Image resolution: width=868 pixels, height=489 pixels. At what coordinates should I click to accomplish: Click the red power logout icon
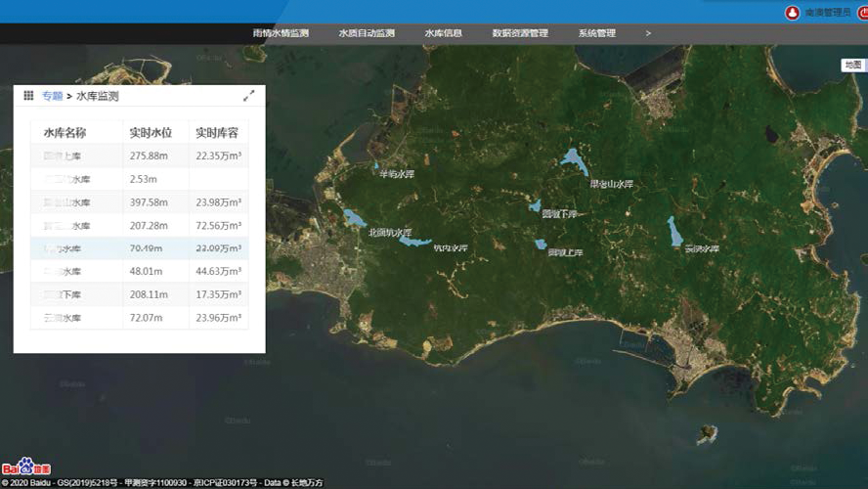coord(863,13)
